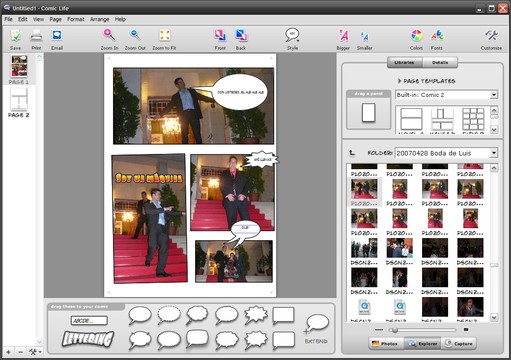This screenshot has width=511, height=360.
Task: Open the Fonts tool
Action: click(437, 35)
